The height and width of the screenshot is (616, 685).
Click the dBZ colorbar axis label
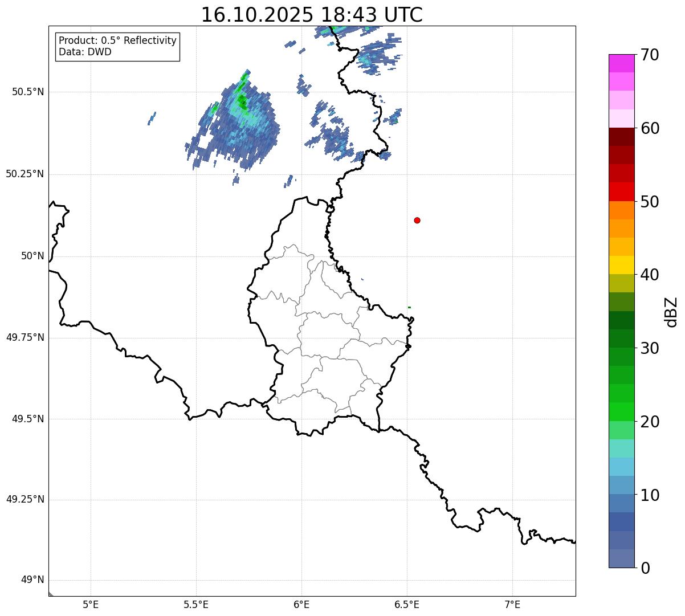click(671, 312)
